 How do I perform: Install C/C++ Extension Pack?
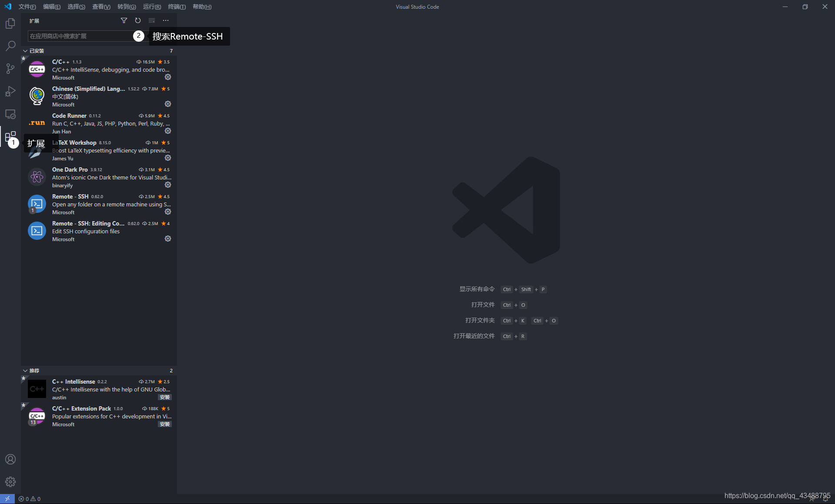coord(165,424)
